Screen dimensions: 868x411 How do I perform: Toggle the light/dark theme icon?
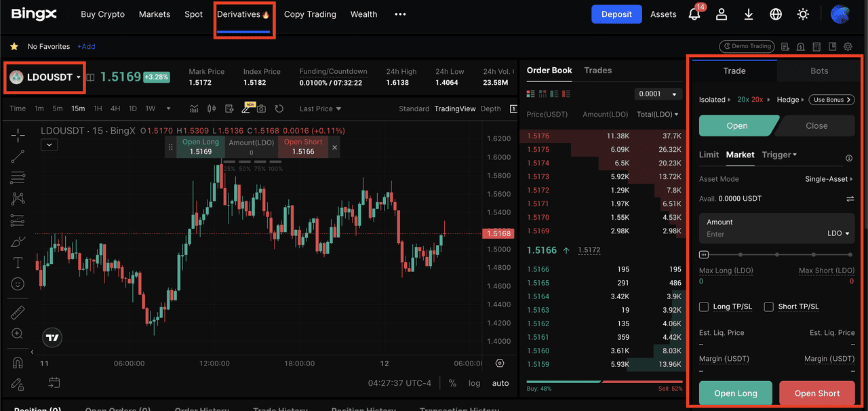pyautogui.click(x=803, y=14)
